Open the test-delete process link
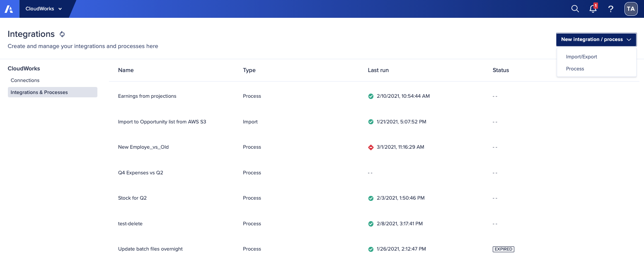This screenshot has height=263, width=644. (x=130, y=223)
